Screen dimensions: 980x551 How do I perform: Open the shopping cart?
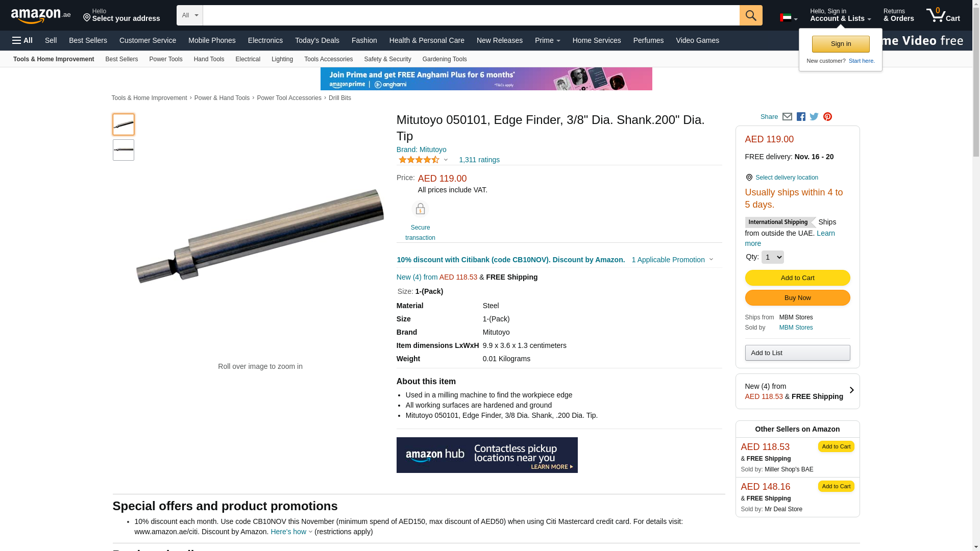click(x=943, y=15)
